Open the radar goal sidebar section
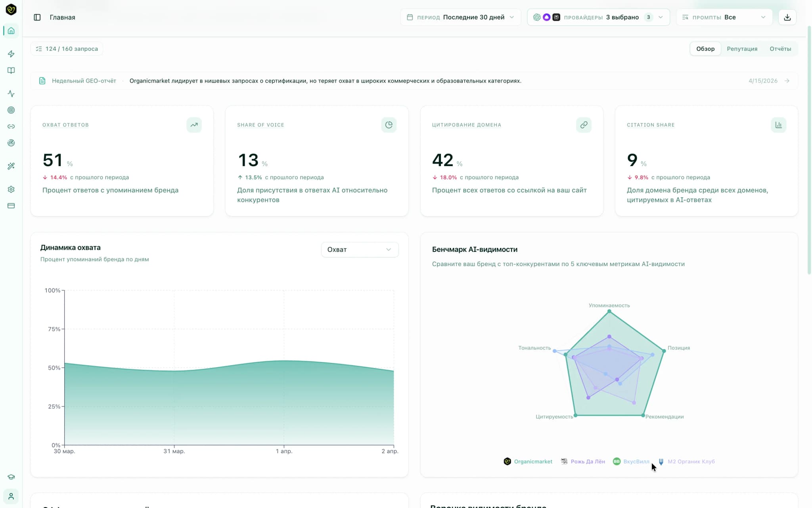This screenshot has height=508, width=812. click(11, 143)
